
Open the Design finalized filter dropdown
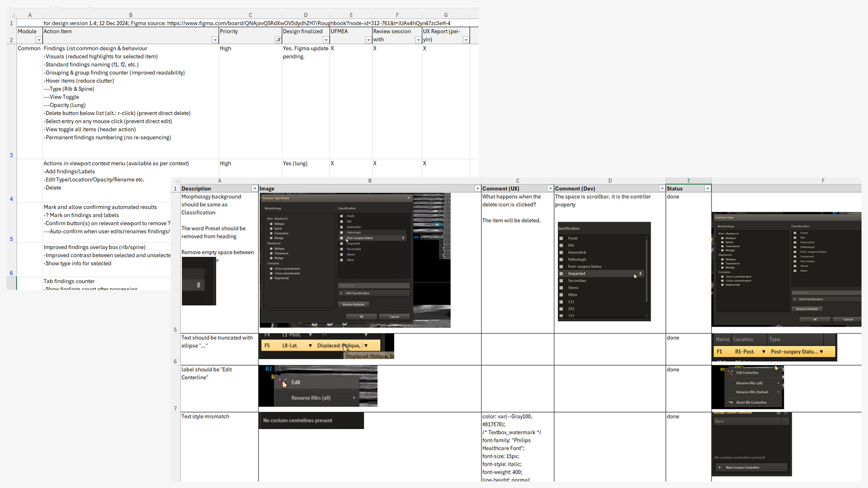click(325, 40)
